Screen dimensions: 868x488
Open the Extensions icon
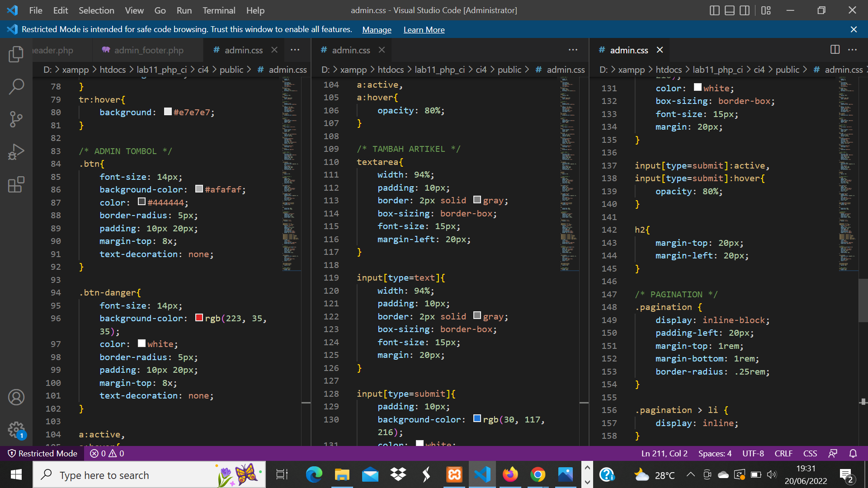click(16, 184)
